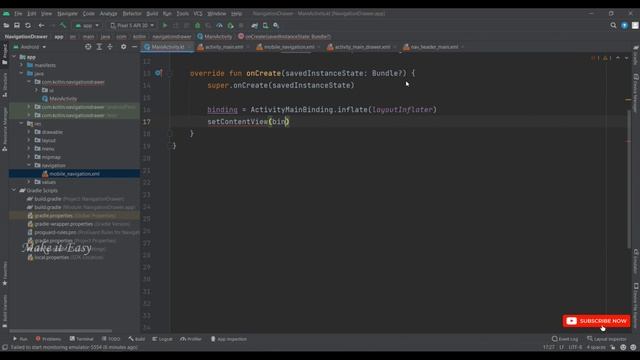Viewport: 640px width, 360px height.
Task: Switch to the mobile_navigation.xml tab
Action: tap(289, 47)
